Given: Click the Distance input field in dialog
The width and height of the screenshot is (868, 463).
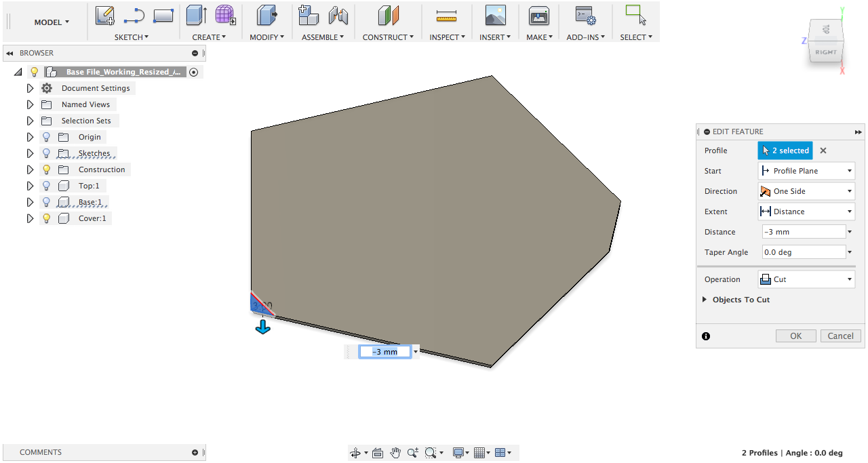Looking at the screenshot, I should coord(804,232).
